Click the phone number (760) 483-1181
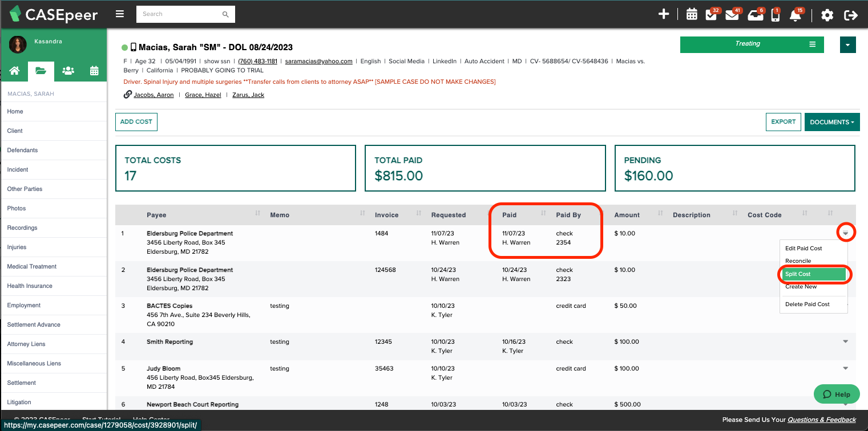 click(257, 61)
